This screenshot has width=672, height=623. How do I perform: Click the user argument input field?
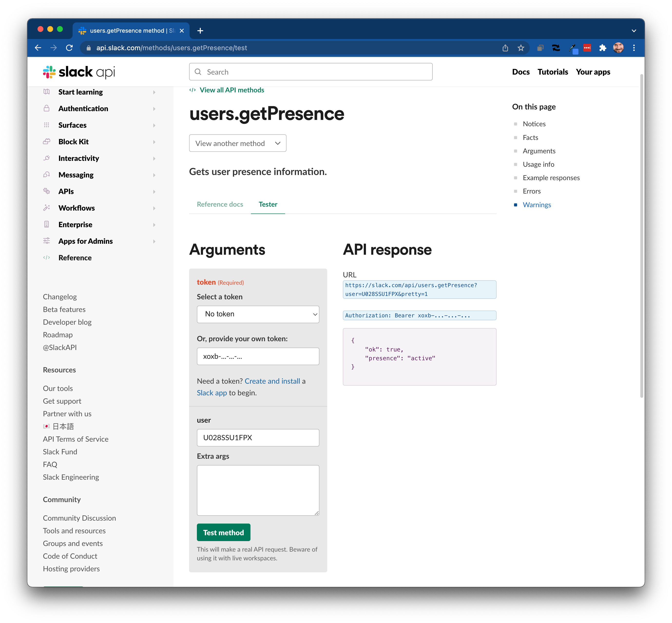point(258,438)
